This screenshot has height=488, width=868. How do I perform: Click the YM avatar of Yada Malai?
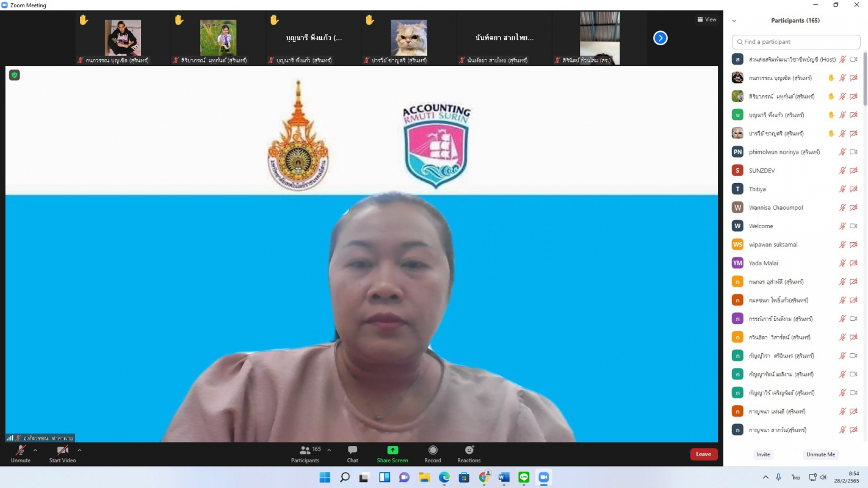pyautogui.click(x=737, y=263)
